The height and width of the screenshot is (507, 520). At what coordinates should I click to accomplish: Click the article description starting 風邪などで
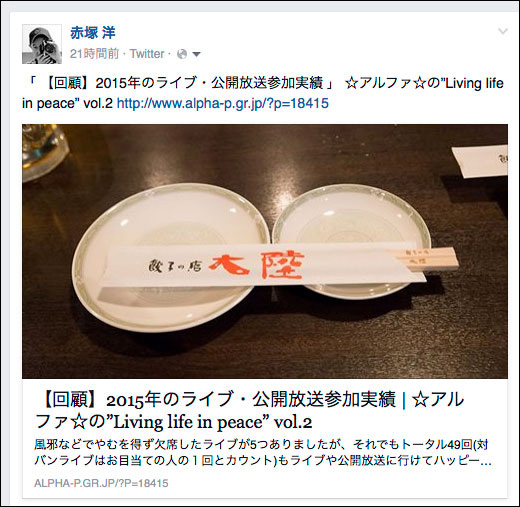pos(263,452)
